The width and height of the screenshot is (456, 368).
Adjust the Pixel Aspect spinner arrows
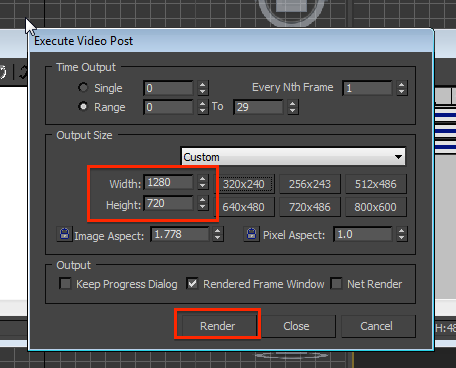click(402, 234)
